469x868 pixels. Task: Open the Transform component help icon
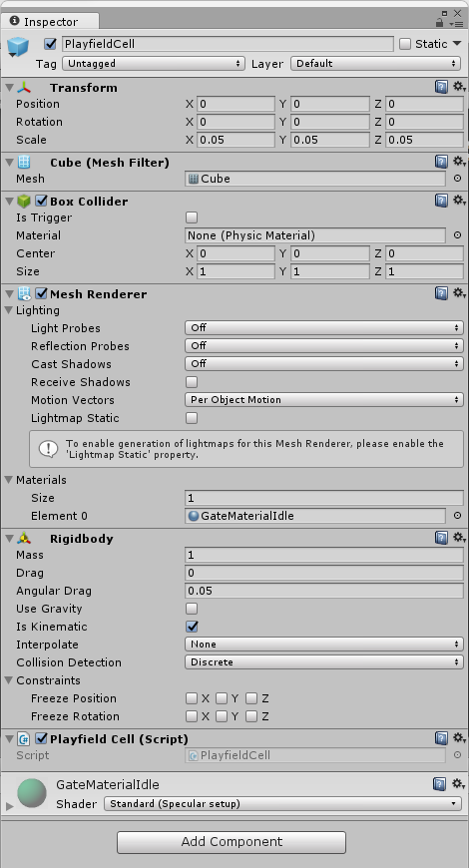[x=441, y=87]
